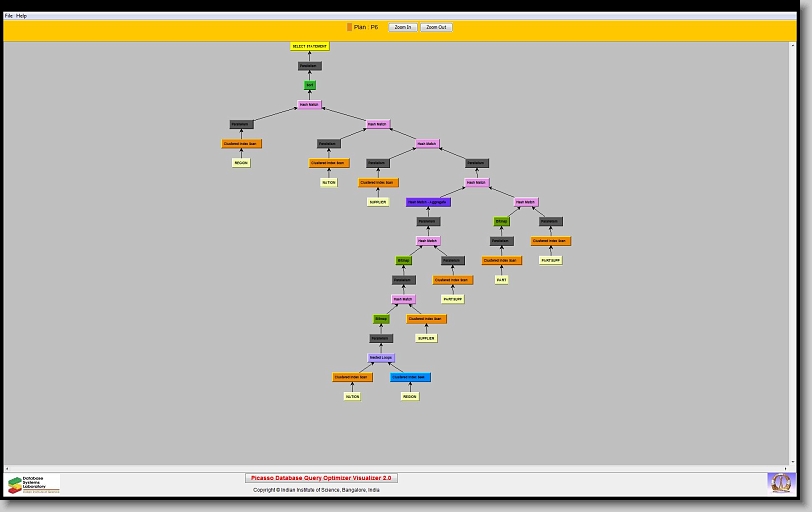Click the Database Systems Laboratory logo
Viewport: 812px width, 512px height.
34,484
